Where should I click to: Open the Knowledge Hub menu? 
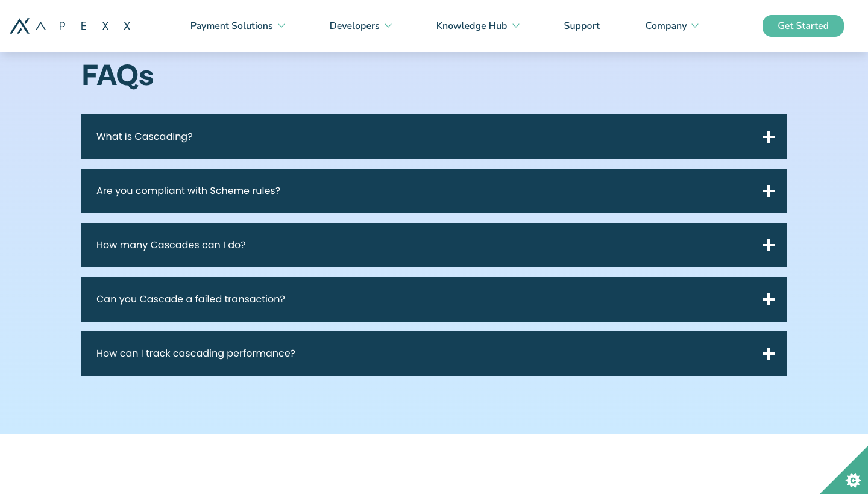(471, 26)
